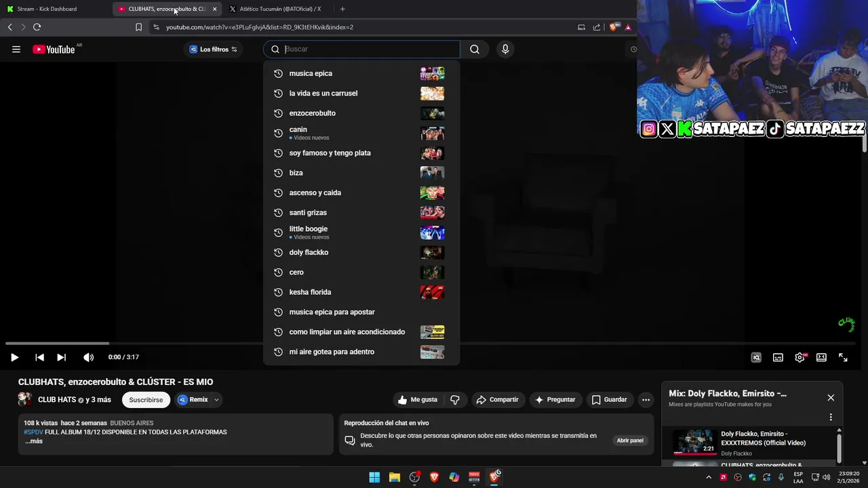The width and height of the screenshot is (868, 488).
Task: Play the video
Action: 14,357
